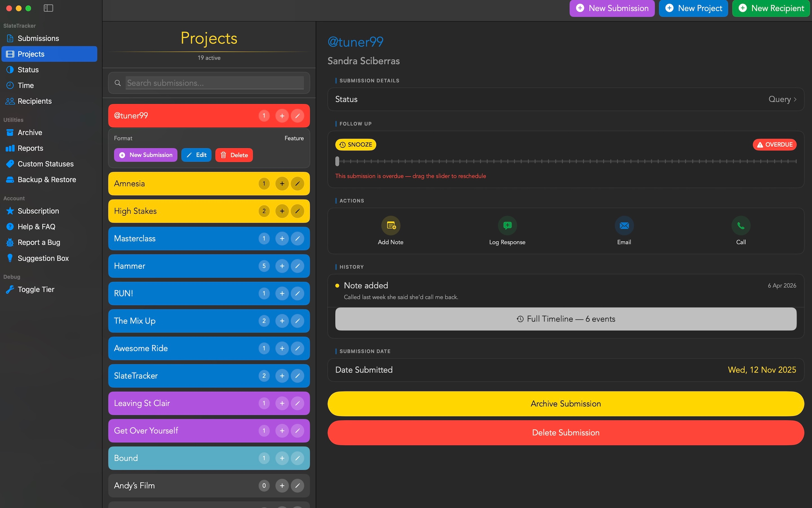Screen dimensions: 812x508
Task: Edit @tuner99 using its pencil icon
Action: [297, 116]
